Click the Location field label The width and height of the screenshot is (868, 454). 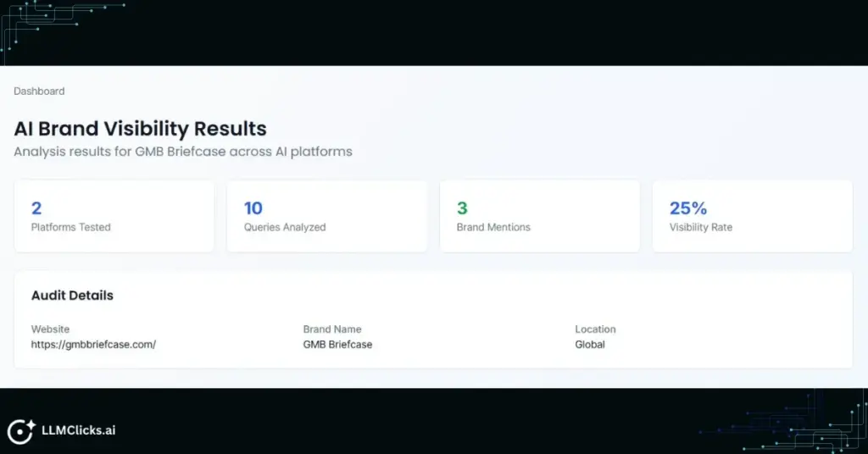pyautogui.click(x=595, y=329)
